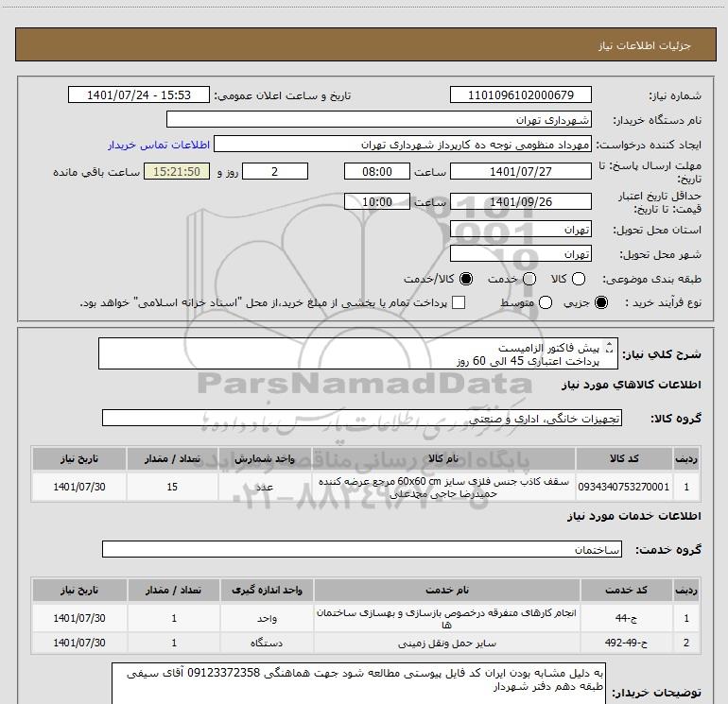This screenshot has width=728, height=704.
Task: Click نام کالا column header
Action: (x=443, y=458)
